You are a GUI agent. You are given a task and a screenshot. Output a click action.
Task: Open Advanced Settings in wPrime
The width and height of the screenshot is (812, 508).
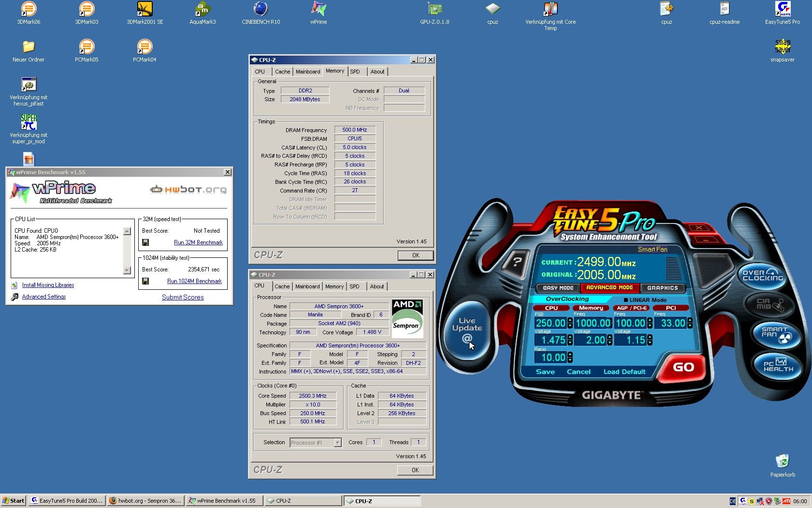(x=44, y=297)
